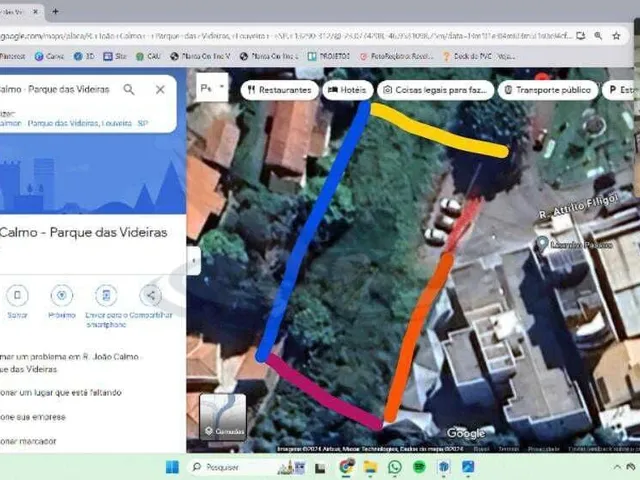Open the Deck de PVC bookmark
Screen dimensions: 640x480
479,56
